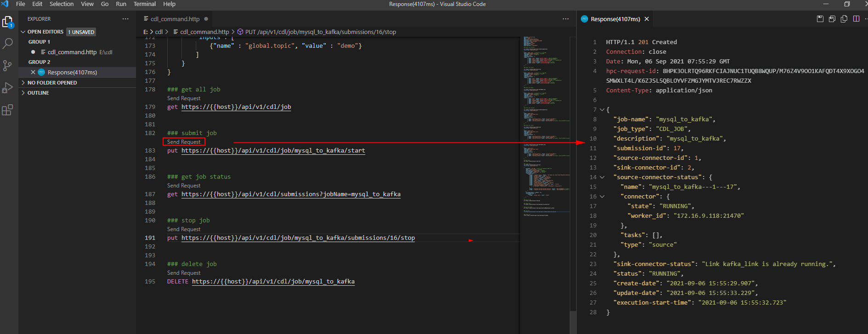Open the File menu
The image size is (868, 334).
(x=21, y=4)
